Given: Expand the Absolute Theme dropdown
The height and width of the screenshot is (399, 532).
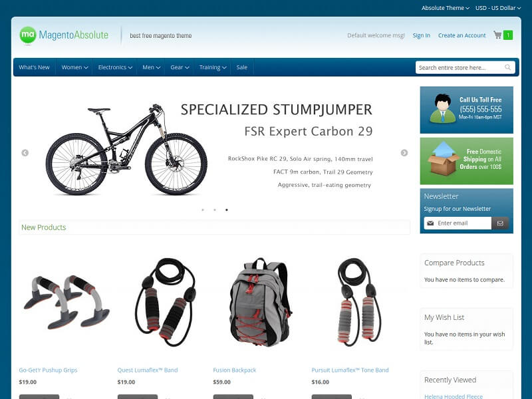Looking at the screenshot, I should point(446,8).
